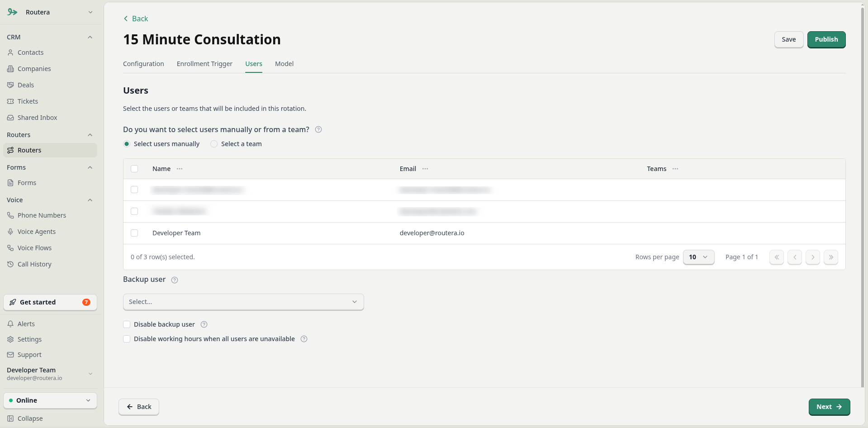Check Disable working hours when all users unavailable
The height and width of the screenshot is (428, 868).
click(127, 339)
